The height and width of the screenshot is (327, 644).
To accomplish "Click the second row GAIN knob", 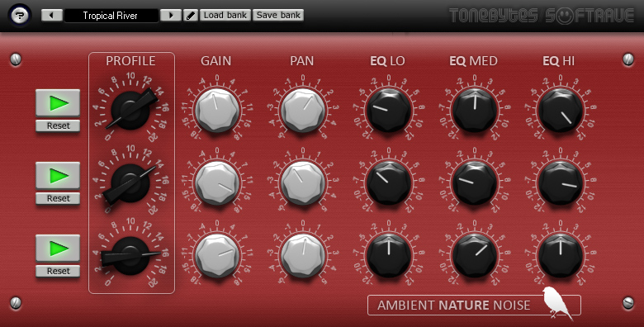I will [217, 182].
